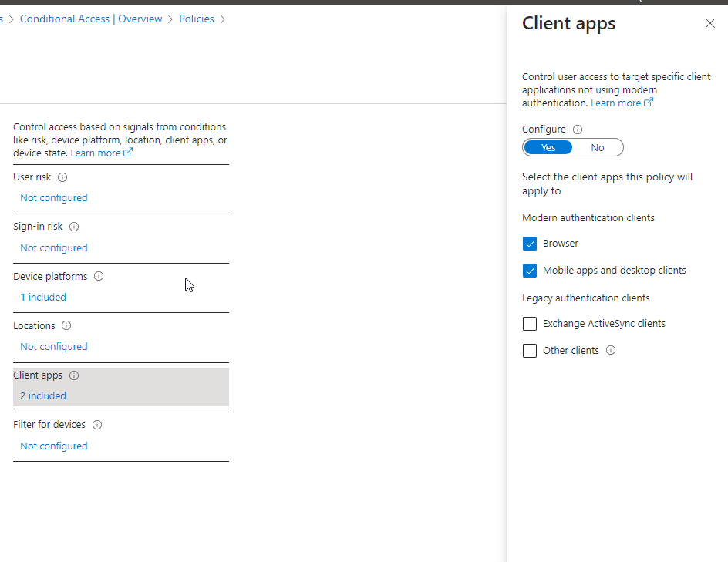Open the User risk info tooltip icon
Image resolution: width=728 pixels, height=562 pixels.
click(x=62, y=177)
